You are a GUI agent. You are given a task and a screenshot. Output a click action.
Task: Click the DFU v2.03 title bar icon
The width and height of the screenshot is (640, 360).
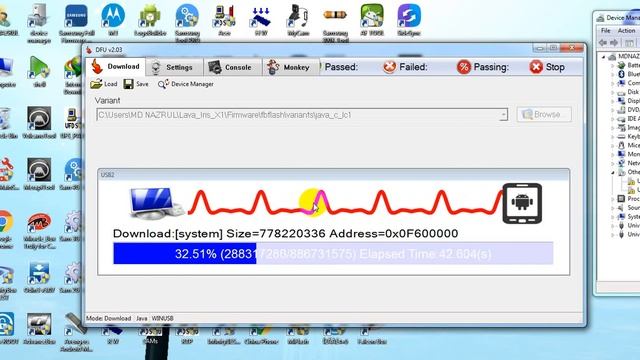[x=89, y=50]
